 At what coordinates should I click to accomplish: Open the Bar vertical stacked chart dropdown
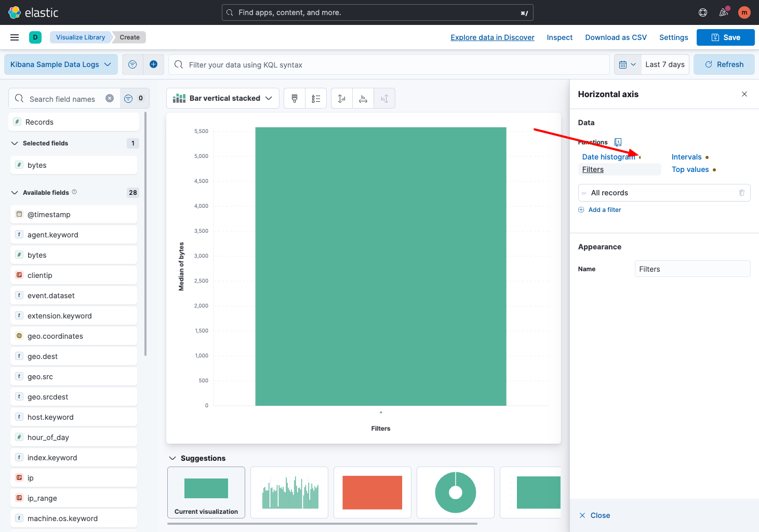pyautogui.click(x=223, y=98)
